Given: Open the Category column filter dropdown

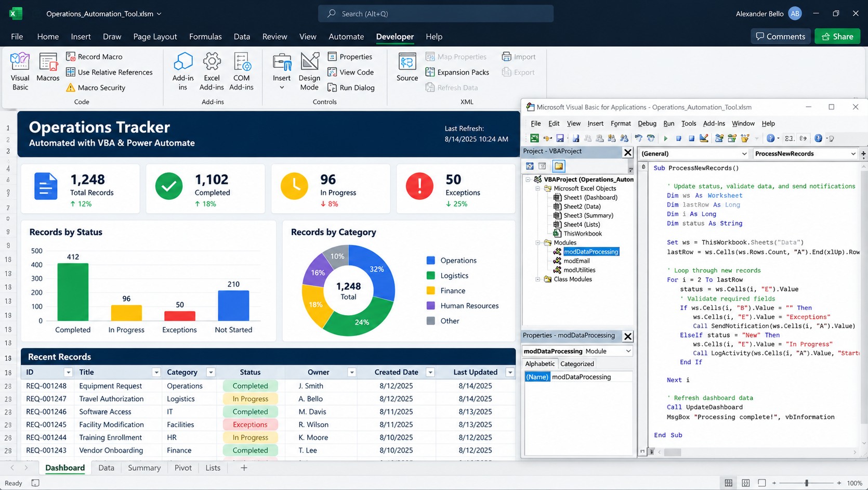Looking at the screenshot, I should (211, 372).
